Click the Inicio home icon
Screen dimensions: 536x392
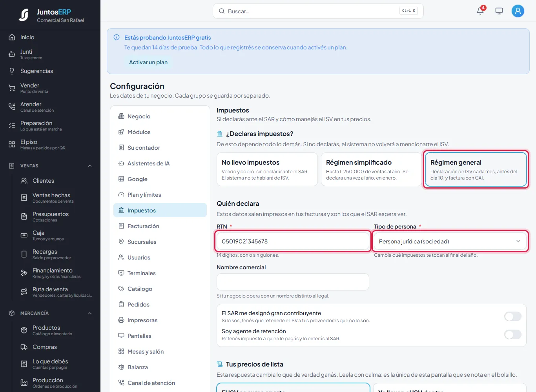pos(12,37)
